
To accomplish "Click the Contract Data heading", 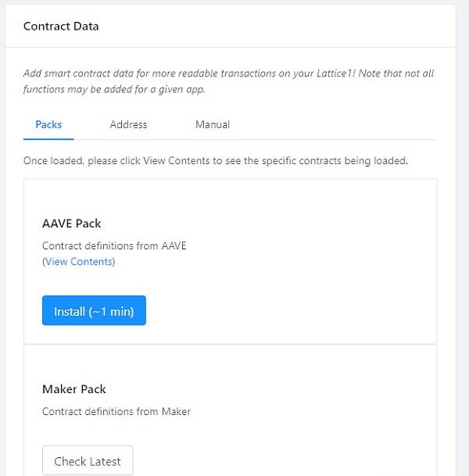I will point(61,26).
